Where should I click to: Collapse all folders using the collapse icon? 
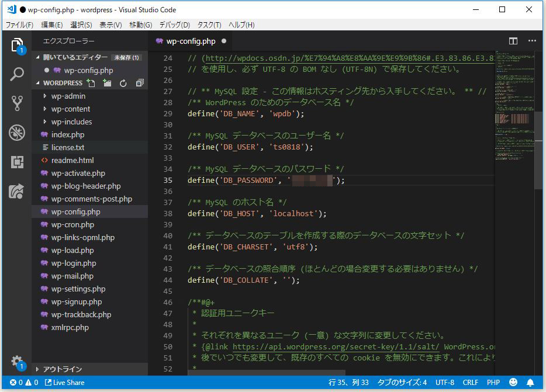[x=139, y=83]
